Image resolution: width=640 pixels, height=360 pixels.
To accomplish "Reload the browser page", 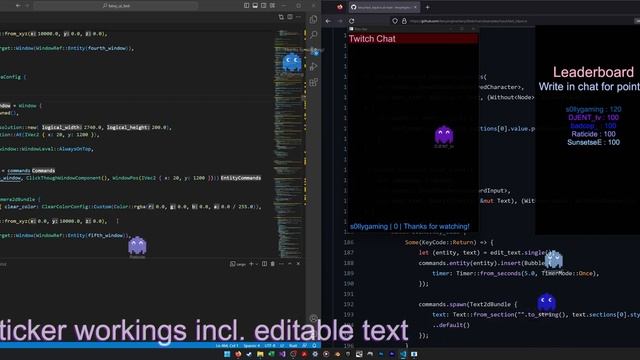I will pos(351,21).
